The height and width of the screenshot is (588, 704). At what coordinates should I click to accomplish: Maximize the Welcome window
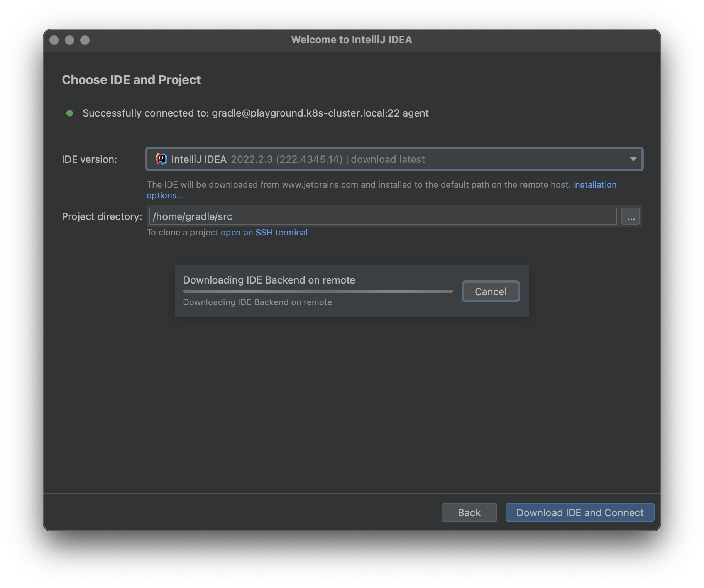(85, 40)
